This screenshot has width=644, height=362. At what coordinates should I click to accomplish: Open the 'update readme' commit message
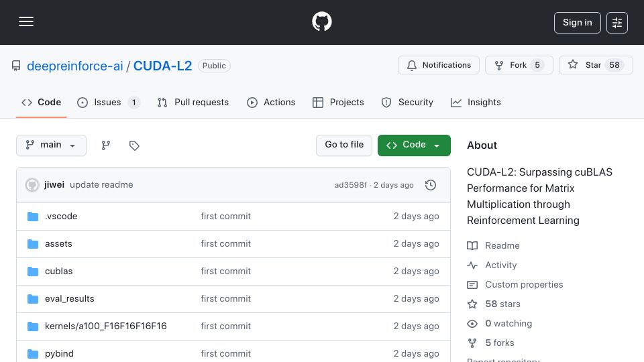pyautogui.click(x=101, y=185)
